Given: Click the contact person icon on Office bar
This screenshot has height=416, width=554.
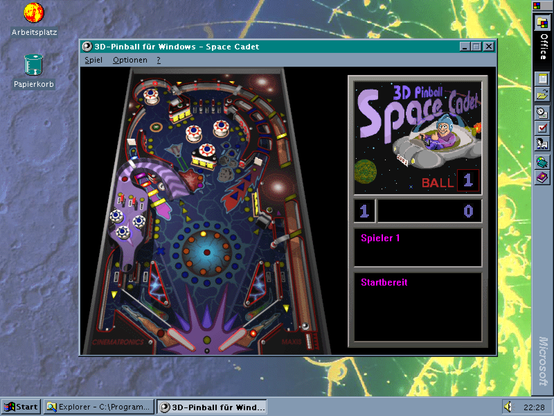Looking at the screenshot, I should click(x=542, y=143).
